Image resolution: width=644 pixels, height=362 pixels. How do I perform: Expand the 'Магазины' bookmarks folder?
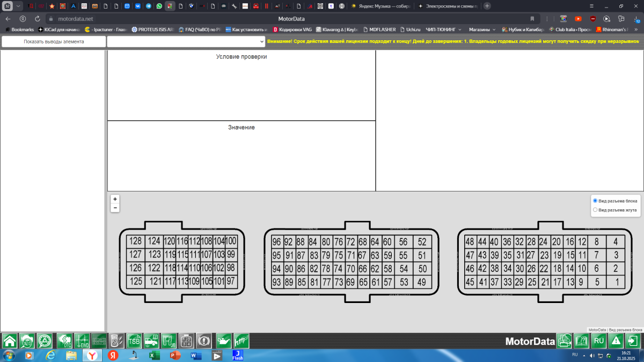(482, 29)
